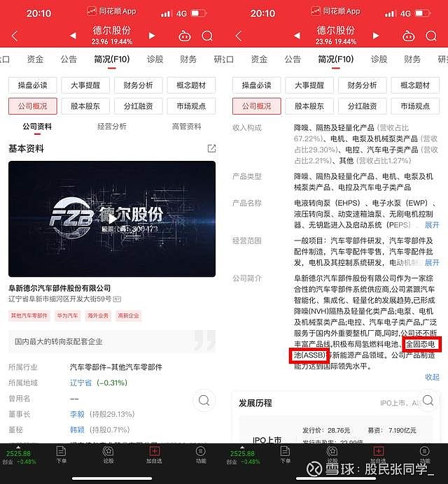Open 财务分析 in left screen
This screenshot has width=448, height=484.
[139, 85]
